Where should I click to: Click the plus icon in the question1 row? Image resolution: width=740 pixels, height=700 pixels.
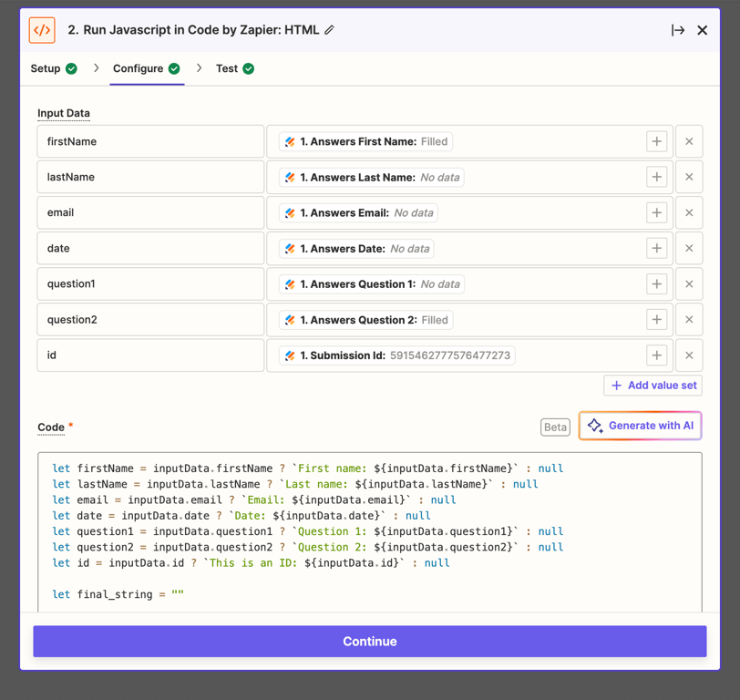pos(656,284)
